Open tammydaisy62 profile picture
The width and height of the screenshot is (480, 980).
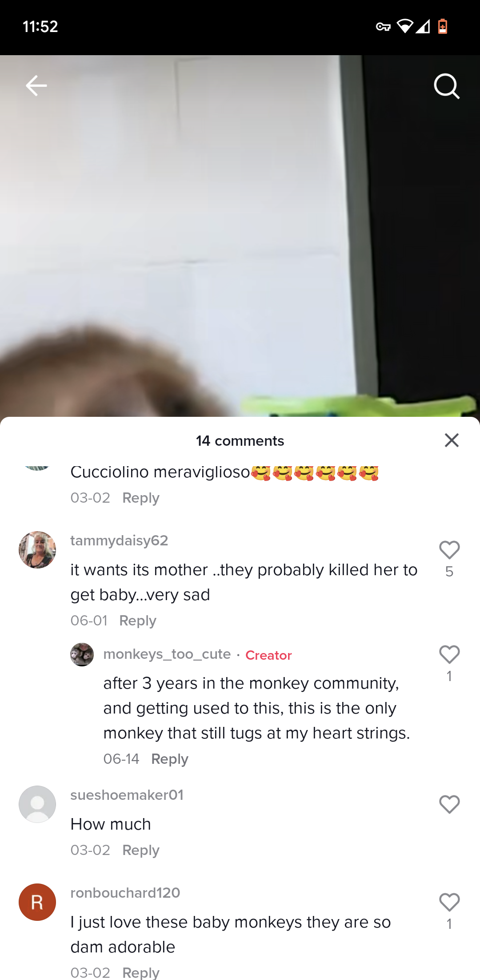pyautogui.click(x=37, y=550)
